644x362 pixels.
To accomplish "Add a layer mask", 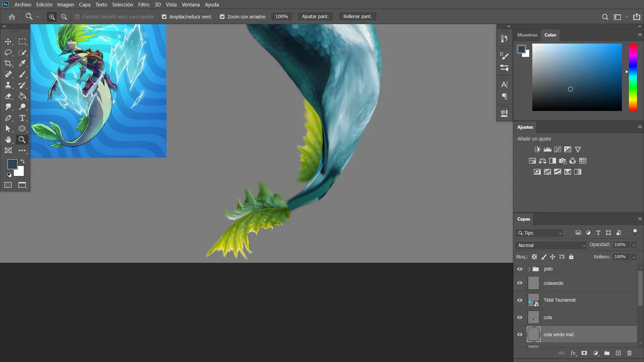I will click(584, 353).
